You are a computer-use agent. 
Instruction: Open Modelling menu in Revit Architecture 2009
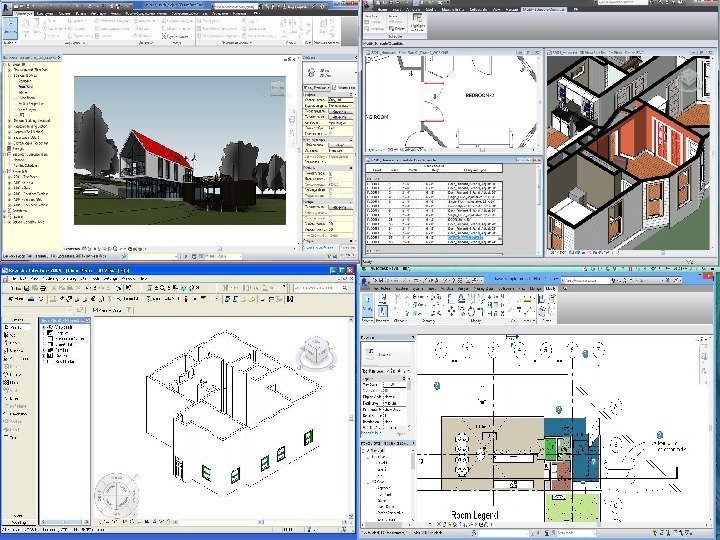(50, 279)
